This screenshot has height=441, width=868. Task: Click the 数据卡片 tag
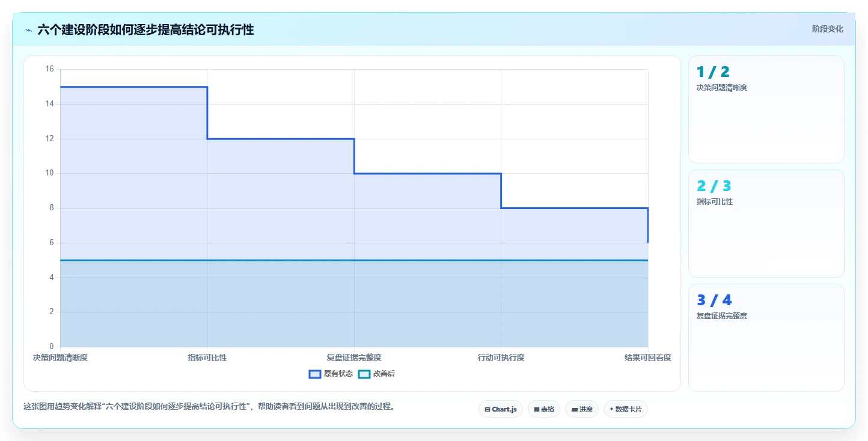tap(626, 409)
